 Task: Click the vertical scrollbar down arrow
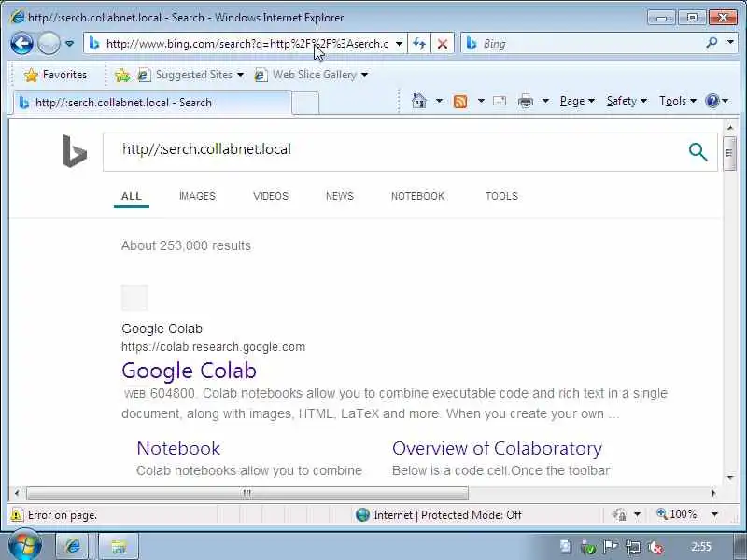[x=730, y=477]
